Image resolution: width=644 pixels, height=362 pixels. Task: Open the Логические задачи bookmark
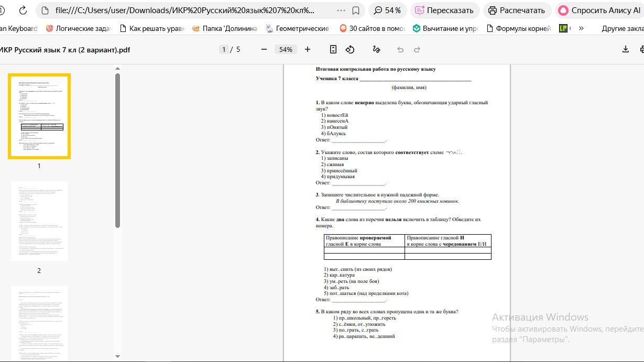[79, 28]
